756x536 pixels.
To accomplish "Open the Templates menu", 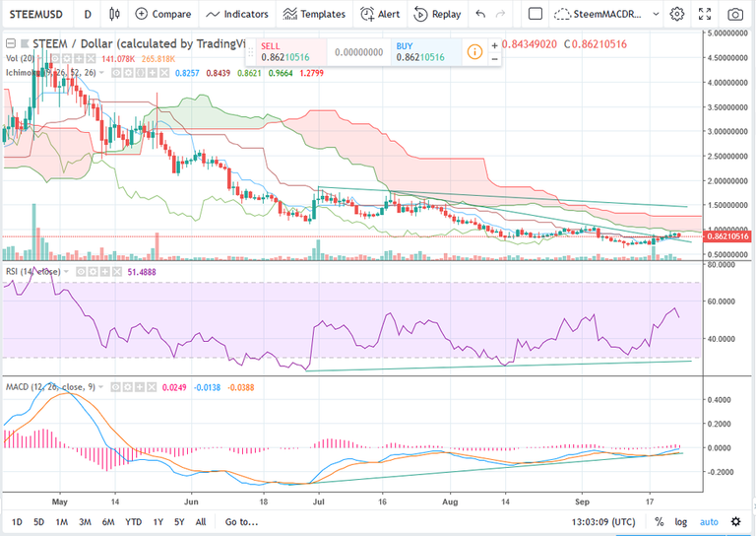I will 314,14.
